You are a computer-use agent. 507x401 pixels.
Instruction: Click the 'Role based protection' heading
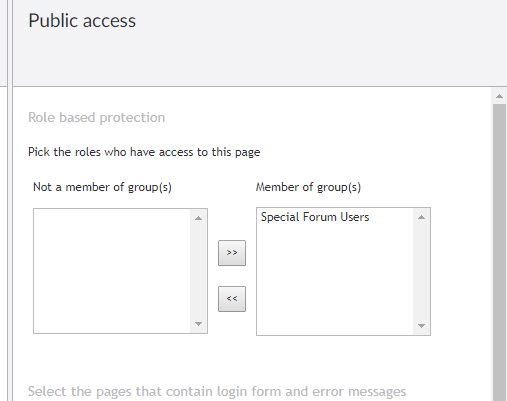click(x=97, y=118)
